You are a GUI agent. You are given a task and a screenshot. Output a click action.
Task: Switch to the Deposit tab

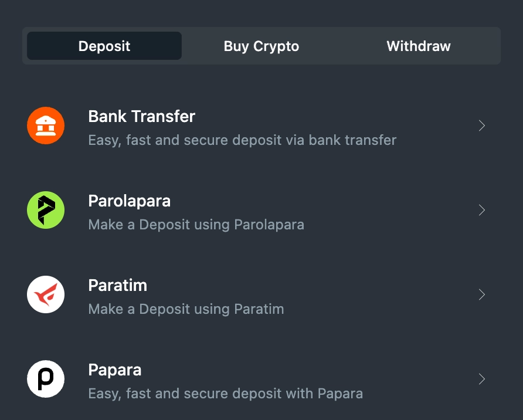[104, 46]
